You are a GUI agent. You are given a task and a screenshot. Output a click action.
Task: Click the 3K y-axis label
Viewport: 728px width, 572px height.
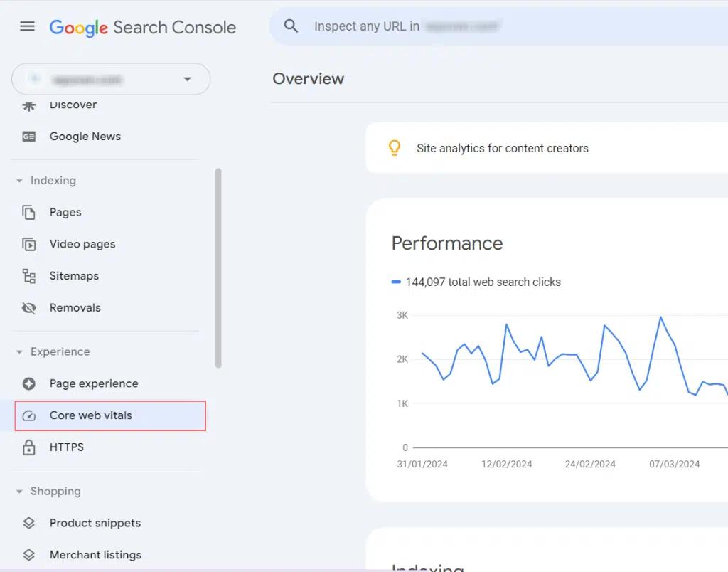pos(402,315)
